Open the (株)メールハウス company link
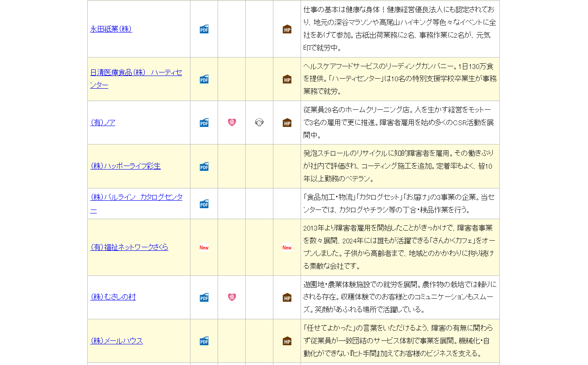The width and height of the screenshot is (588, 365). point(116,341)
